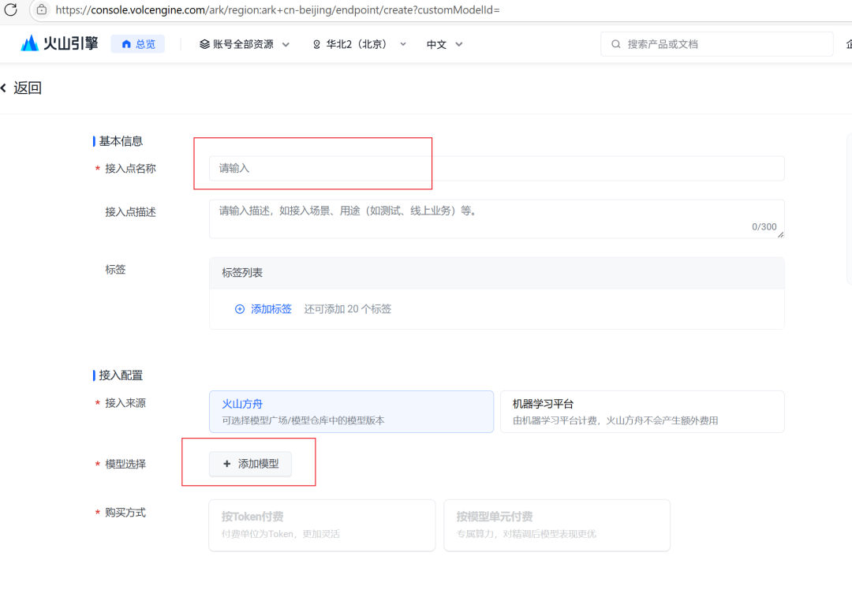Click the browser address bar URL
Viewport: 852px width, 616px height.
pyautogui.click(x=278, y=9)
